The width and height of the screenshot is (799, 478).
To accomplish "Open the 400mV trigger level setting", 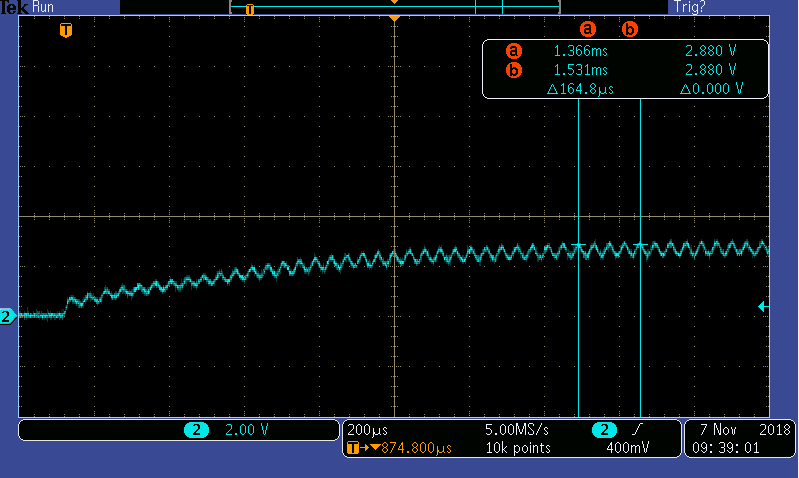I will (626, 448).
